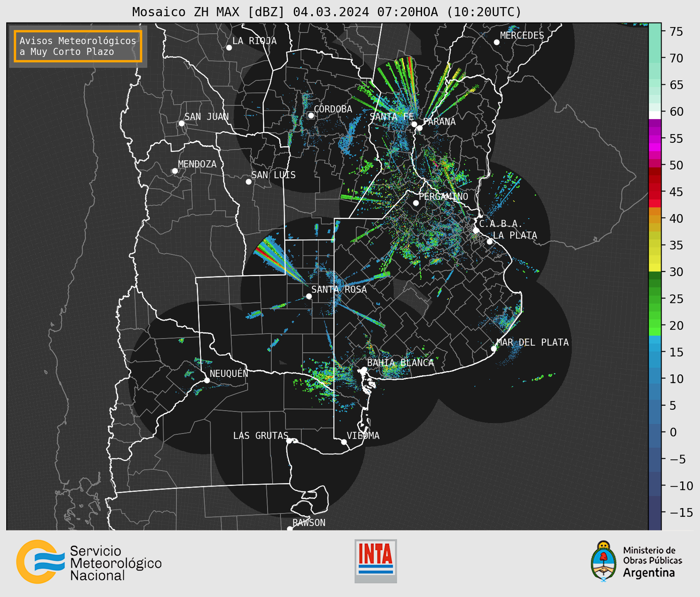Click the LAS GRUTAS city marker dot
The height and width of the screenshot is (597, 700).
point(289,441)
